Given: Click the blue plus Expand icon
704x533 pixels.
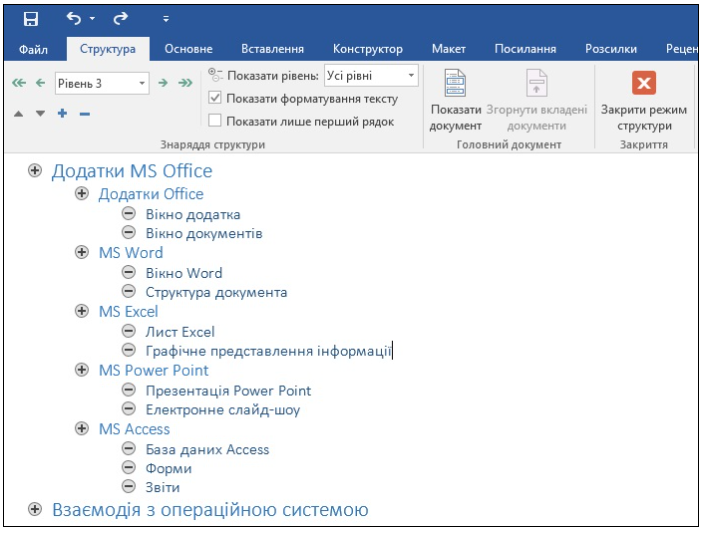Looking at the screenshot, I should coord(62,114).
